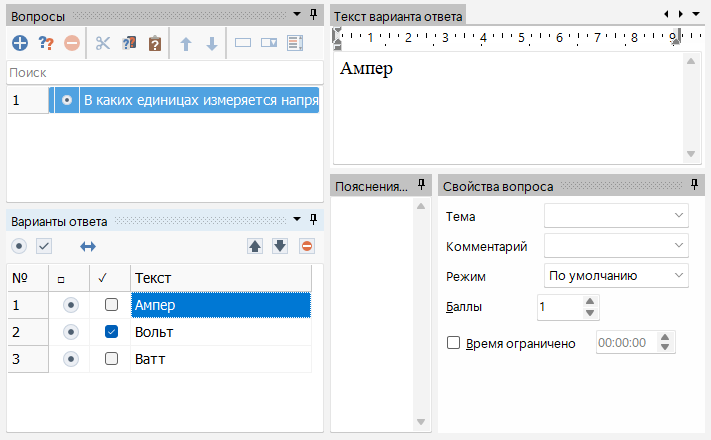Select the Ватт answer text row

click(x=220, y=358)
